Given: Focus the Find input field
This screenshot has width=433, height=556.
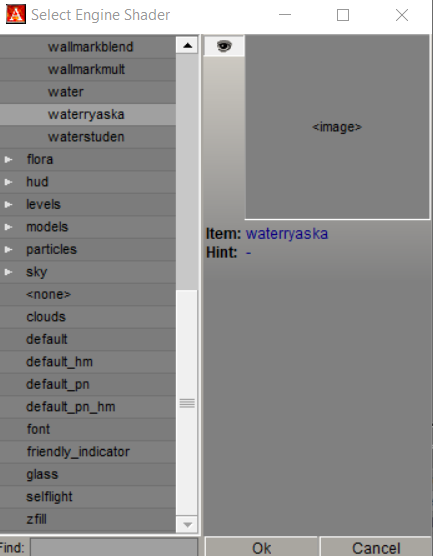Looking at the screenshot, I should pyautogui.click(x=114, y=547).
